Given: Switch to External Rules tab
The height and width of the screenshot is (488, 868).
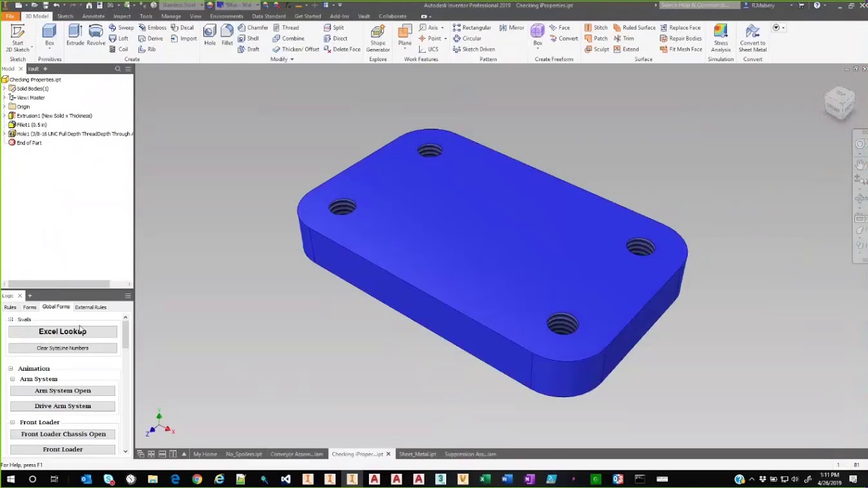Looking at the screenshot, I should click(x=90, y=307).
